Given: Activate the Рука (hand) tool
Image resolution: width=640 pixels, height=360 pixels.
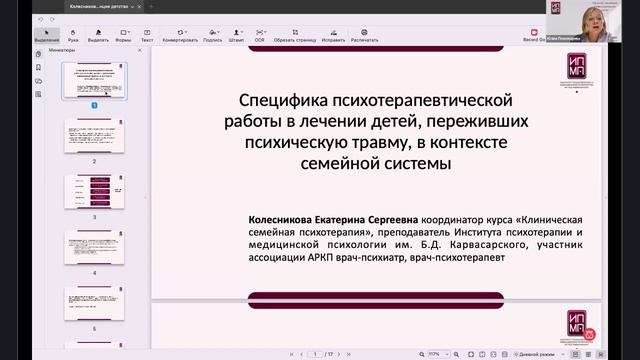Looking at the screenshot, I should 73,36.
